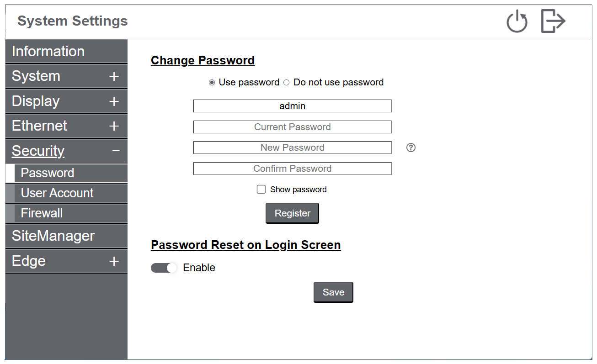Toggle the Password Reset Enable switch
The width and height of the screenshot is (597, 364).
[x=164, y=268]
